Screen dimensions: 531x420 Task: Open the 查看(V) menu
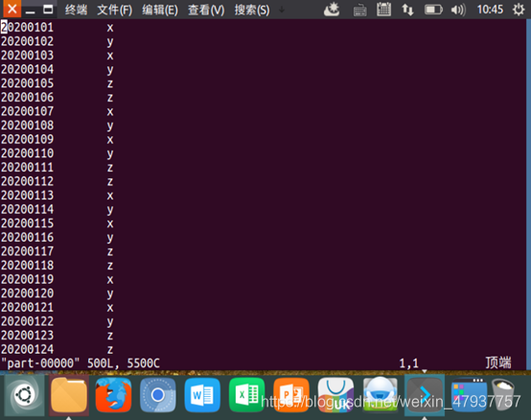tap(206, 10)
